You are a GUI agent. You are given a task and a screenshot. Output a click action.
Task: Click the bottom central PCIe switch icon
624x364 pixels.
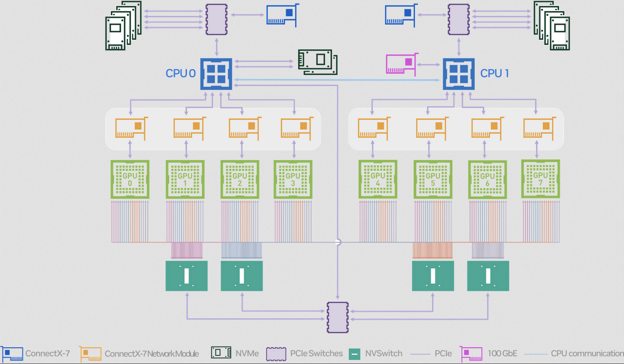click(x=338, y=318)
